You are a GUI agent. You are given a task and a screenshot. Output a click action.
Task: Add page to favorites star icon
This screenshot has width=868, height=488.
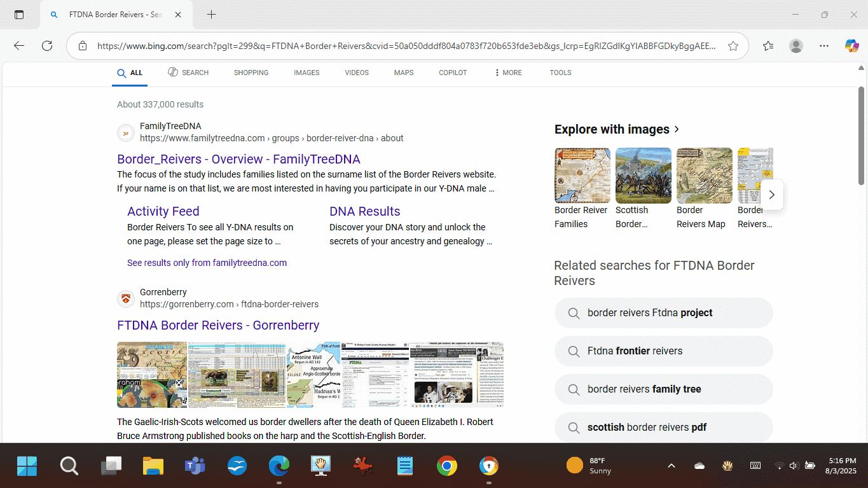(x=733, y=46)
